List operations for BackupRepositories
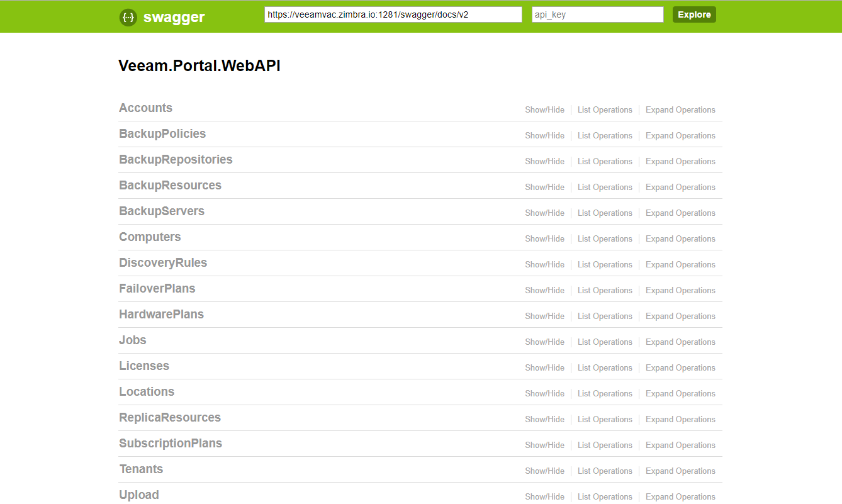Screen dimensions: 842x504 pyautogui.click(x=605, y=162)
